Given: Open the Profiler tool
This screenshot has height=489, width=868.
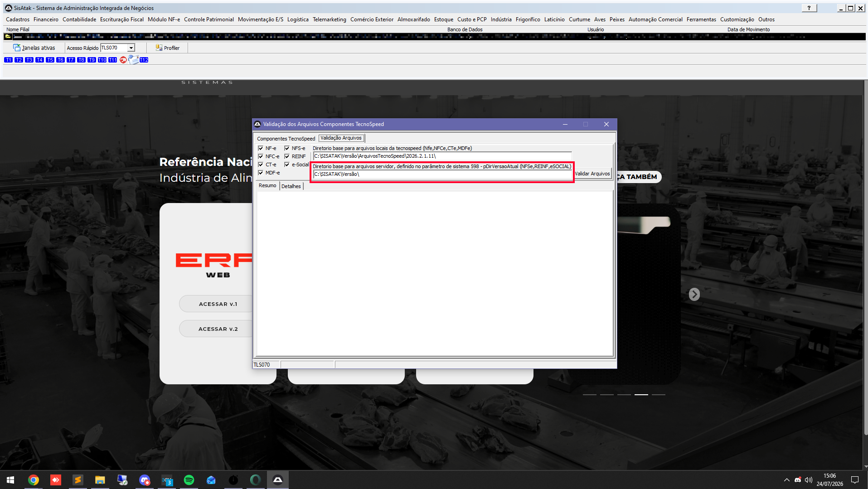Looking at the screenshot, I should point(168,48).
